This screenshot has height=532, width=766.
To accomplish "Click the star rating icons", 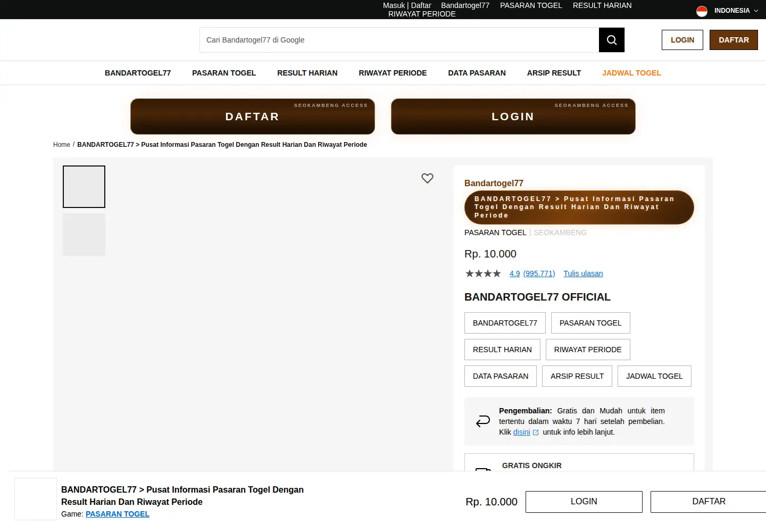I will (x=483, y=273).
